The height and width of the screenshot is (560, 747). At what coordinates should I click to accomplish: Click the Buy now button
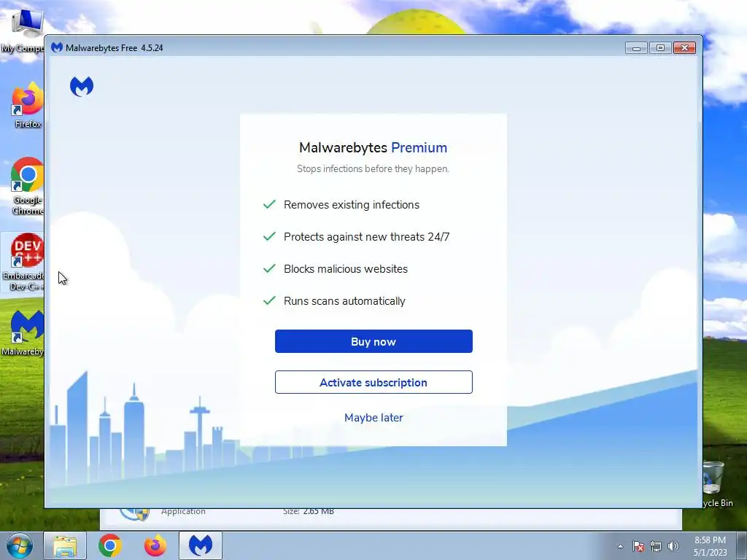click(x=373, y=341)
